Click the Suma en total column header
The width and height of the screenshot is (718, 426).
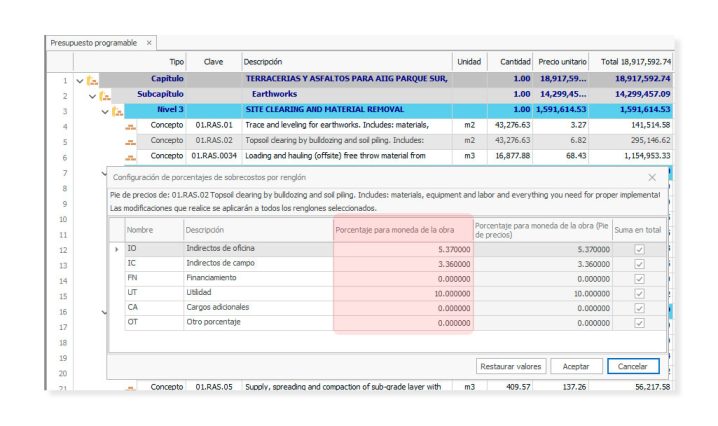click(638, 230)
